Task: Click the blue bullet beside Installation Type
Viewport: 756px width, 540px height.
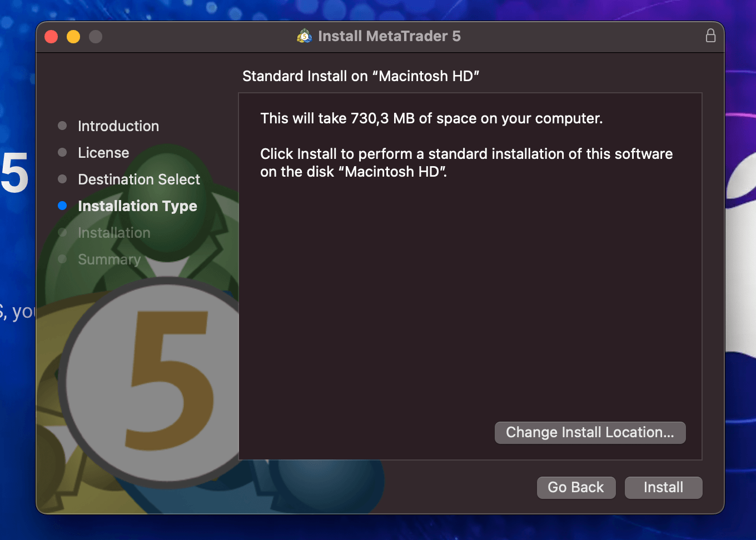Action: click(x=62, y=206)
